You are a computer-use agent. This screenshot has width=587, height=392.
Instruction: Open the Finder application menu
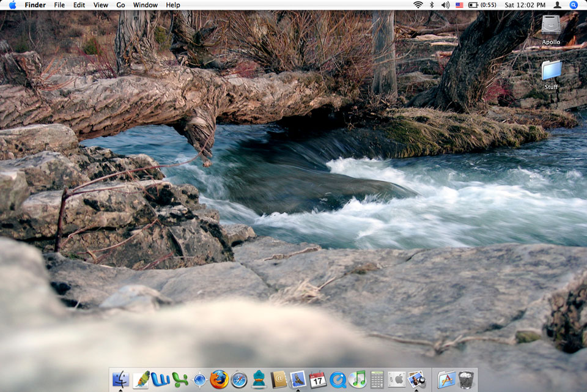[x=35, y=5]
